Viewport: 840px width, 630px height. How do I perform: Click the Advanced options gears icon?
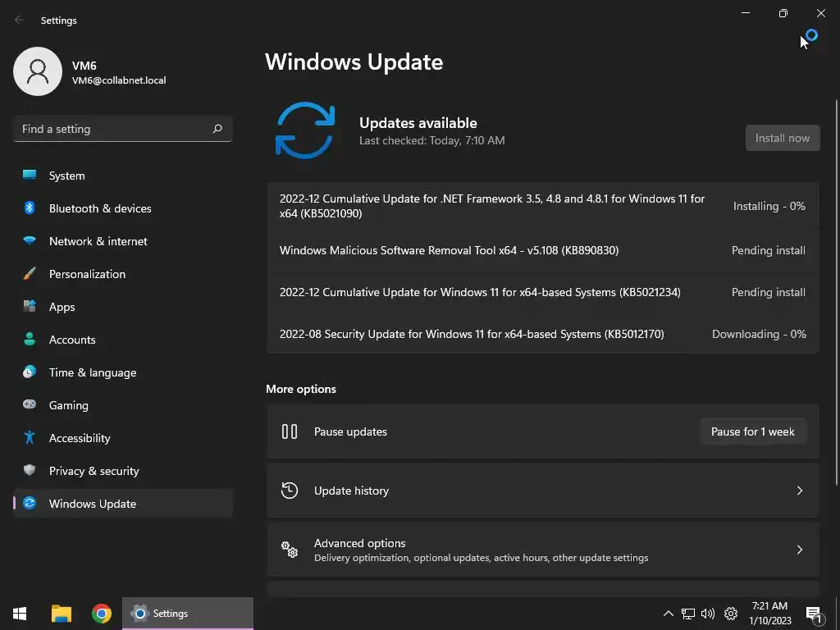290,549
